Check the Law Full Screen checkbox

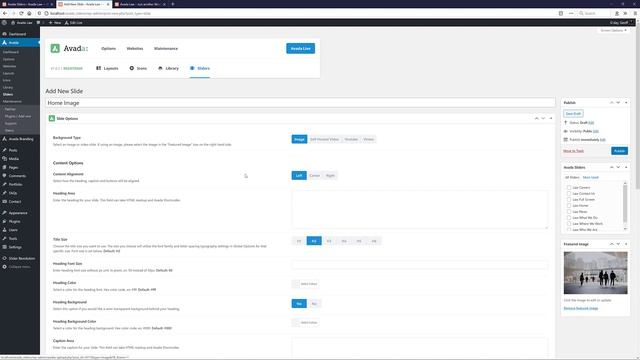coord(569,200)
